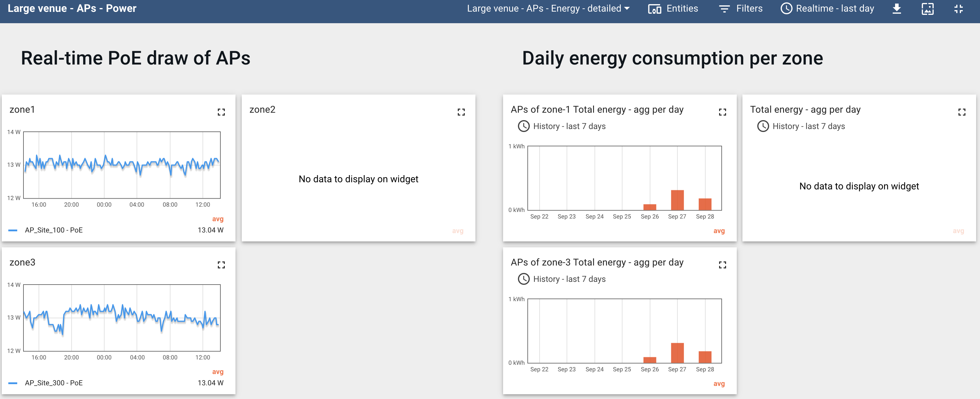Image resolution: width=980 pixels, height=399 pixels.
Task: Maximize APs of zone-1 energy widget
Action: tap(722, 112)
